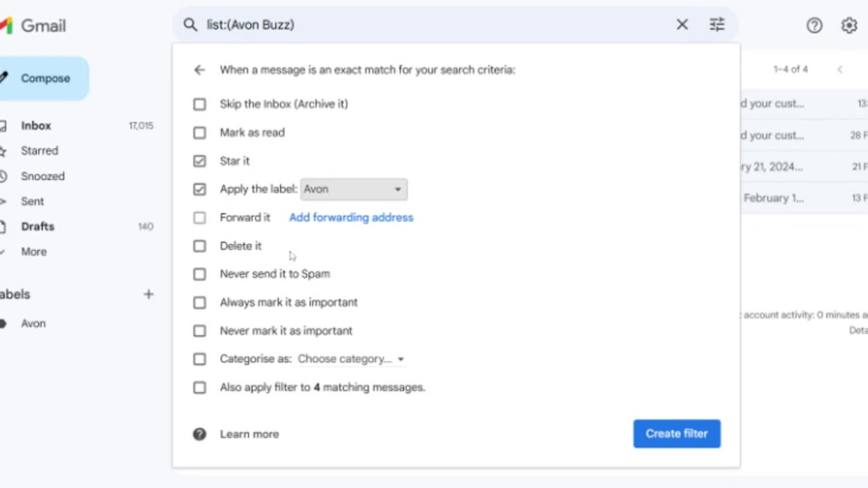
Task: Open the Inbox folder
Action: (x=36, y=125)
